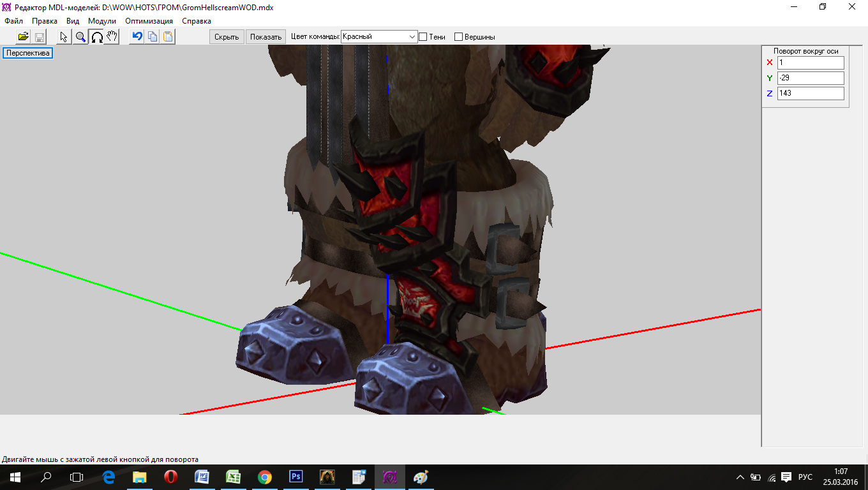Open Opera browser from the taskbar
Image resolution: width=868 pixels, height=490 pixels.
[170, 477]
